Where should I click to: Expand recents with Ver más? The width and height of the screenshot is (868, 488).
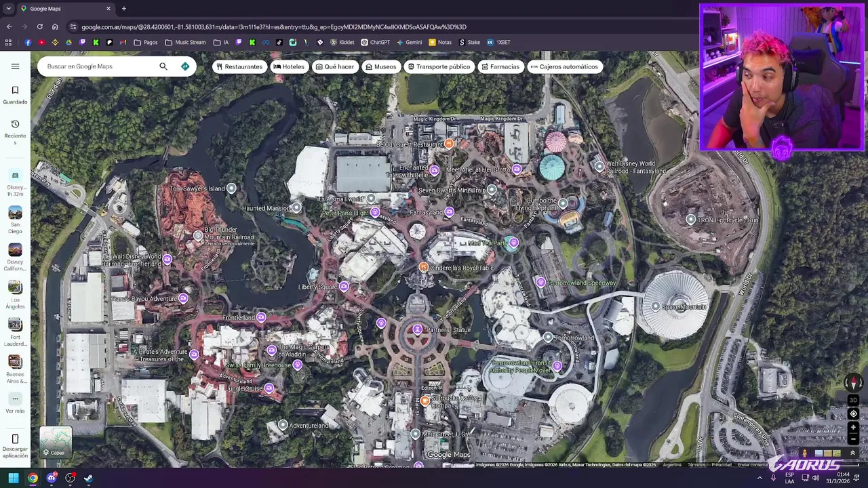[15, 403]
